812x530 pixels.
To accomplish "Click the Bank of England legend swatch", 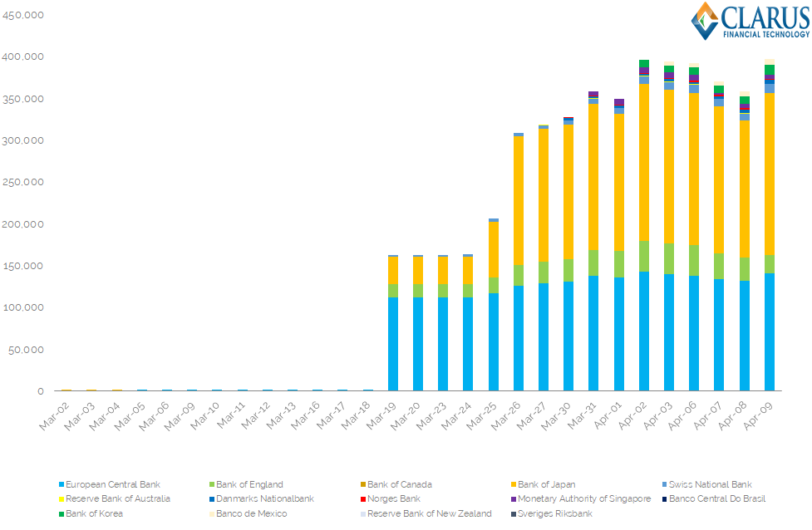I will pos(211,484).
